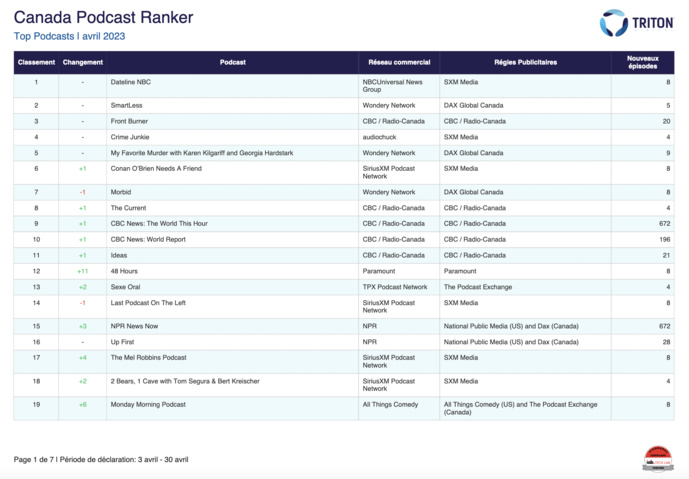Click the Nouveaux épisodes column header
Image resolution: width=689 pixels, height=479 pixels.
(642, 62)
